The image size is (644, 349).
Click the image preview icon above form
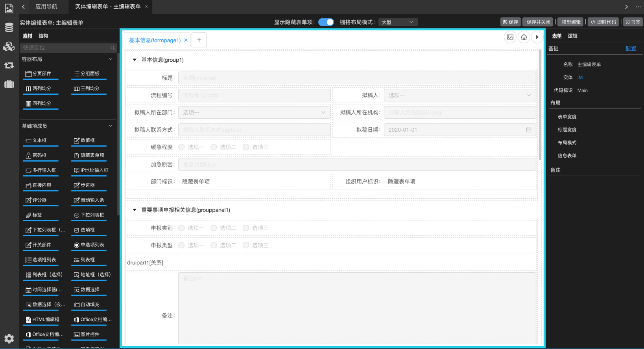(510, 37)
